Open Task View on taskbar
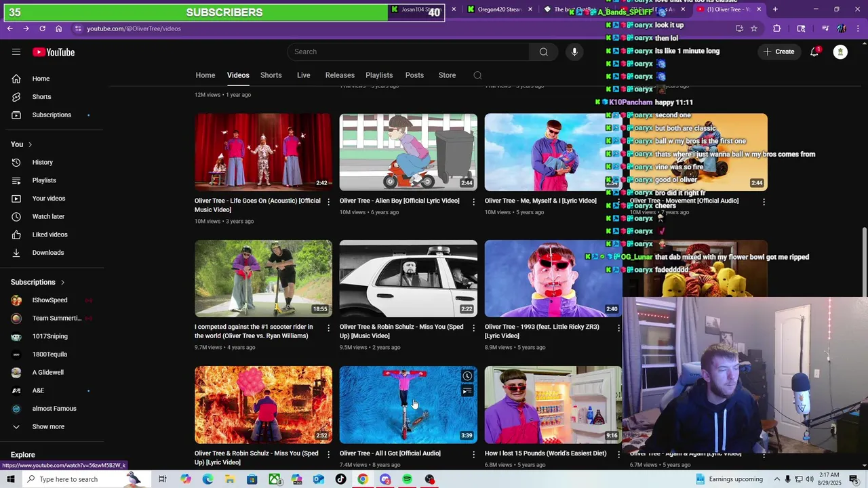The image size is (868, 488). click(x=163, y=479)
